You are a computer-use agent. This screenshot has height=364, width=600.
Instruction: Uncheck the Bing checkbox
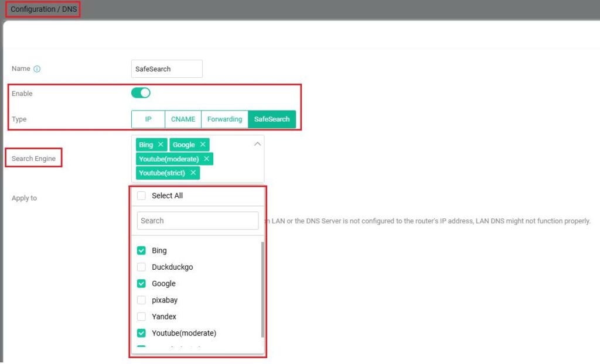(141, 250)
